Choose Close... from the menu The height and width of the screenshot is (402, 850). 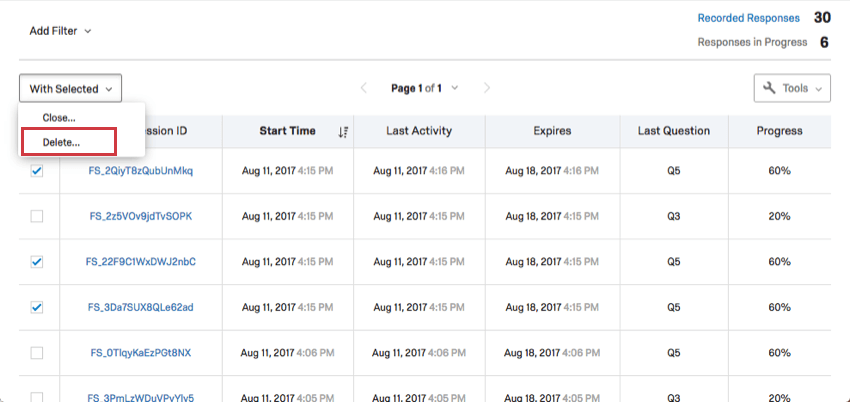tap(59, 118)
